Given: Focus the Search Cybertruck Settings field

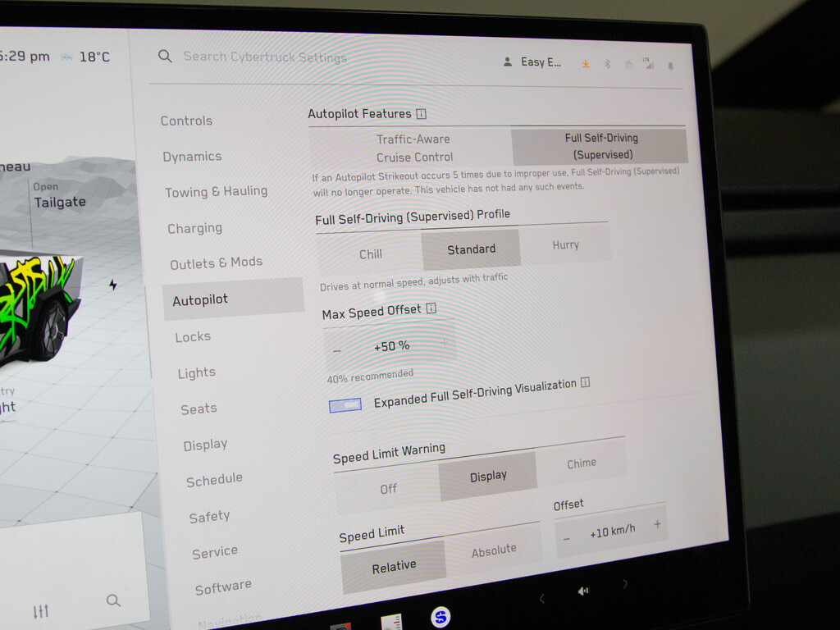Looking at the screenshot, I should pos(265,57).
